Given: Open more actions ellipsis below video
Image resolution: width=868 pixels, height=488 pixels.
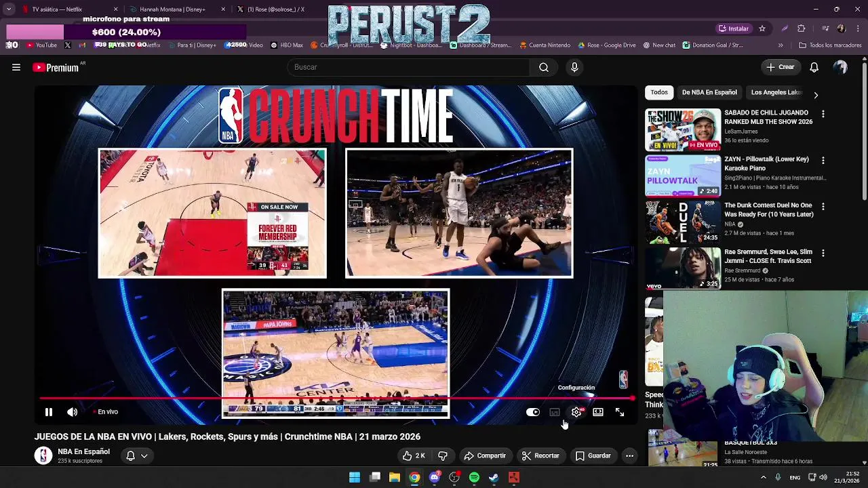Looking at the screenshot, I should (629, 455).
